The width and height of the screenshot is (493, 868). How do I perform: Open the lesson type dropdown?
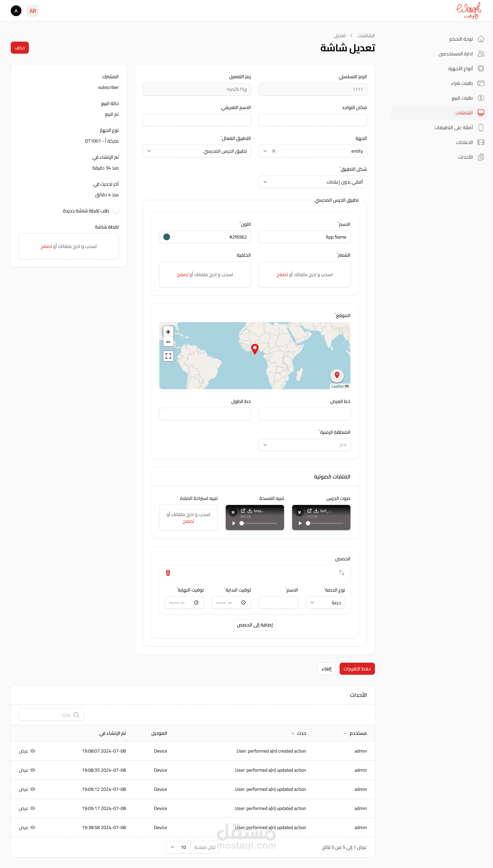(x=325, y=602)
